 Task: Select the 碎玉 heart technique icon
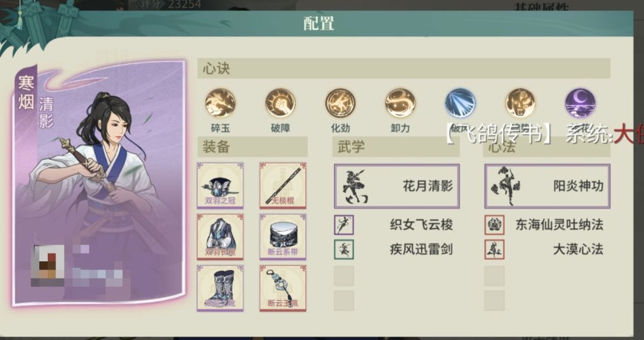221,103
